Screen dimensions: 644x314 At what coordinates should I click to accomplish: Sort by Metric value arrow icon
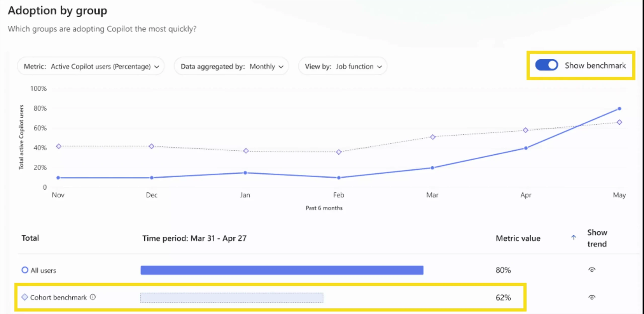573,237
